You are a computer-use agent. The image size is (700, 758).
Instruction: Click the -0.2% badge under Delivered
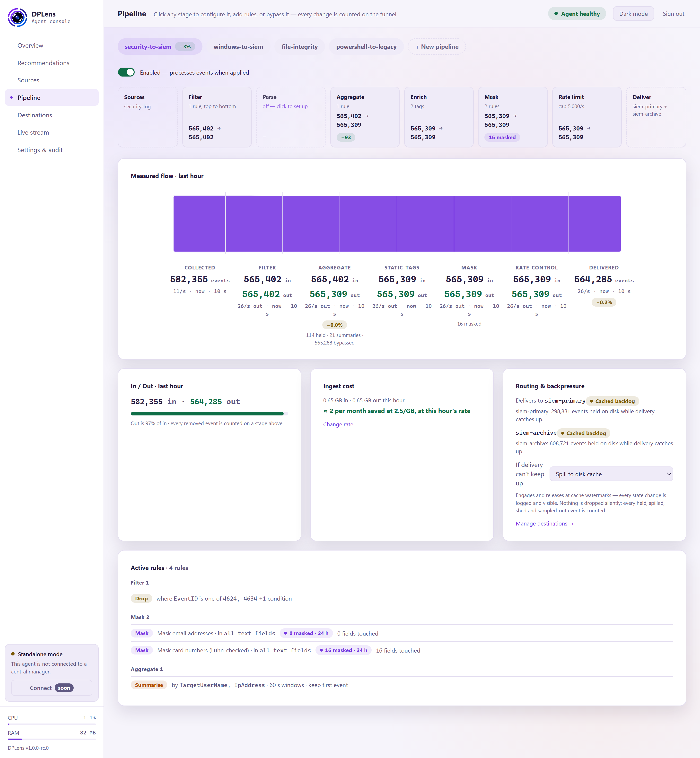(604, 302)
